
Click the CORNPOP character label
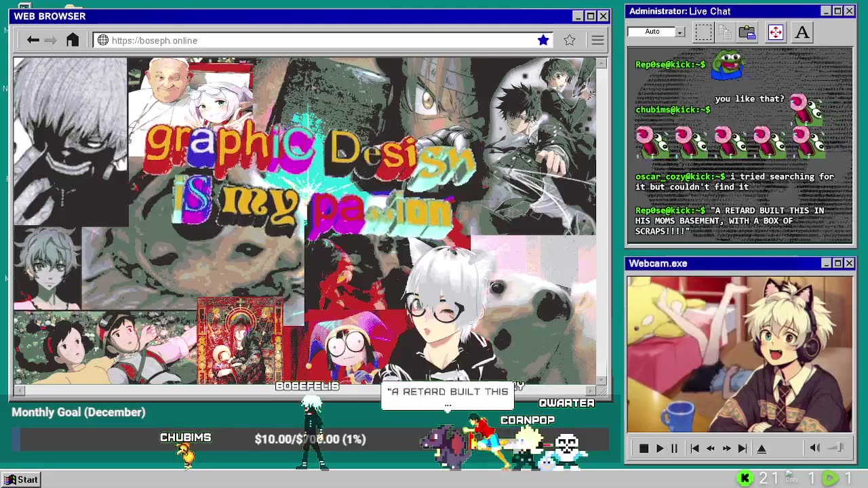point(528,420)
